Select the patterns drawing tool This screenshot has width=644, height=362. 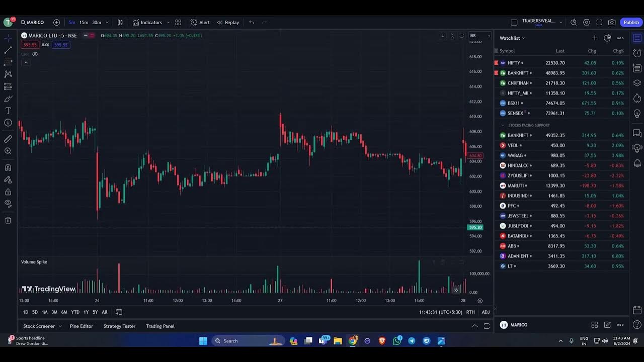pos(8,74)
